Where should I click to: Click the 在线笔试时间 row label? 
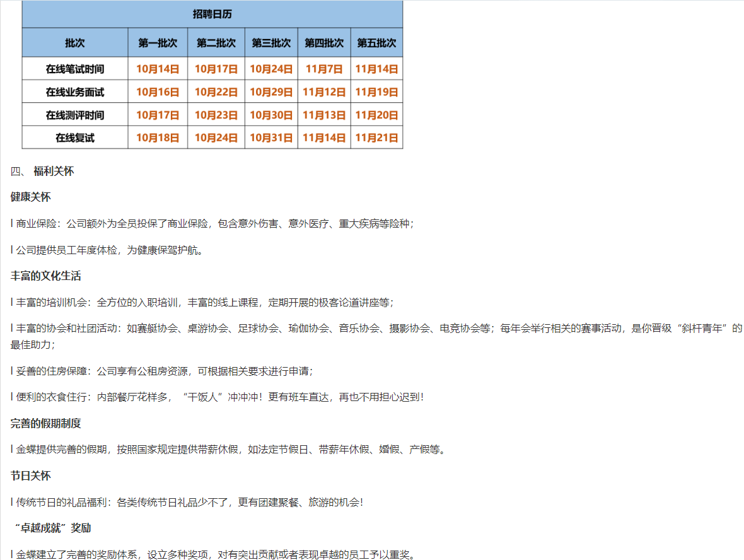click(74, 69)
